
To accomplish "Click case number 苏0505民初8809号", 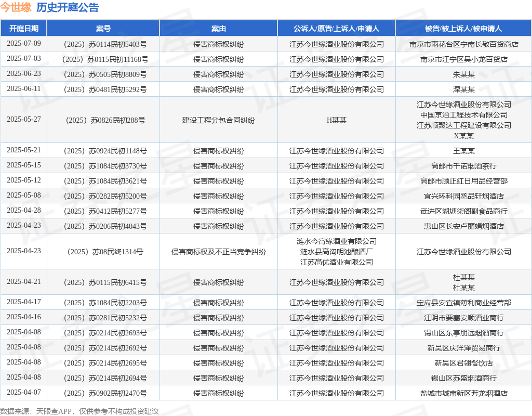I will [x=105, y=74].
